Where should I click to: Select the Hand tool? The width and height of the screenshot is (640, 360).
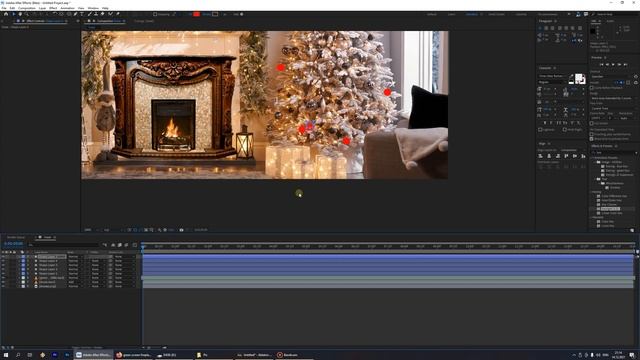(20, 14)
